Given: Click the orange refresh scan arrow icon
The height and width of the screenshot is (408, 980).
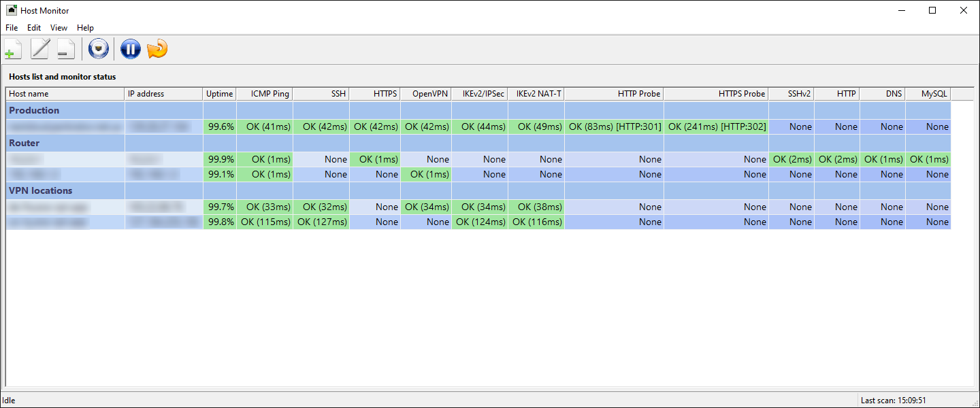Looking at the screenshot, I should coord(157,49).
